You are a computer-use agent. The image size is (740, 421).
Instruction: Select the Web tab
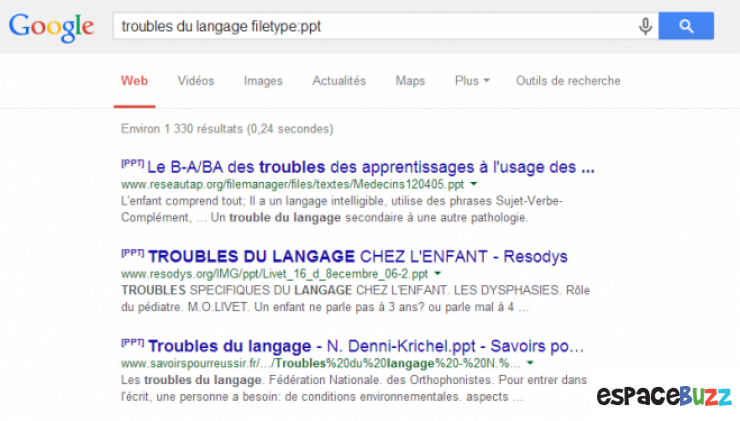tap(133, 81)
